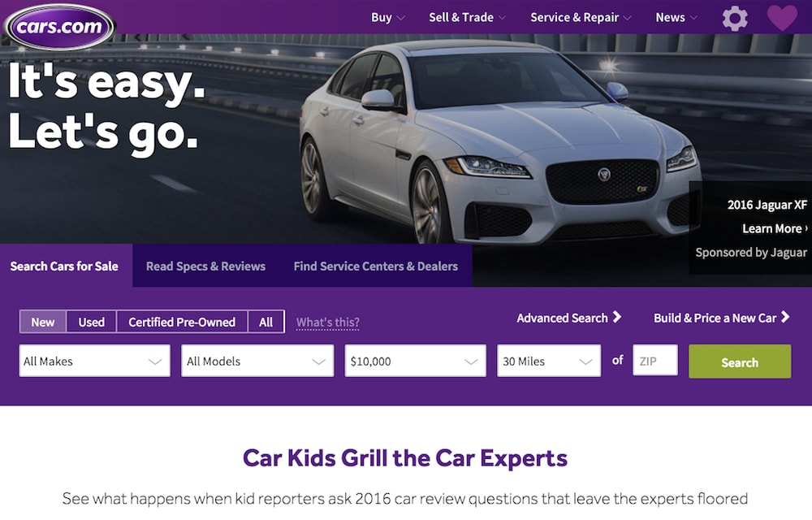The height and width of the screenshot is (520, 812).
Task: Open Find Service Centers & Dealers tab
Action: 375,266
